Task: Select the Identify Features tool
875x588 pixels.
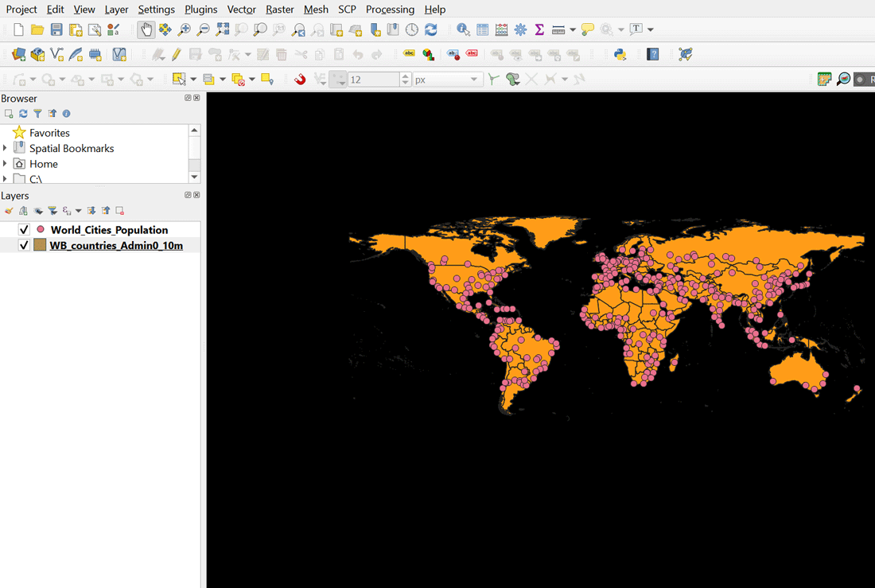Action: (x=463, y=29)
